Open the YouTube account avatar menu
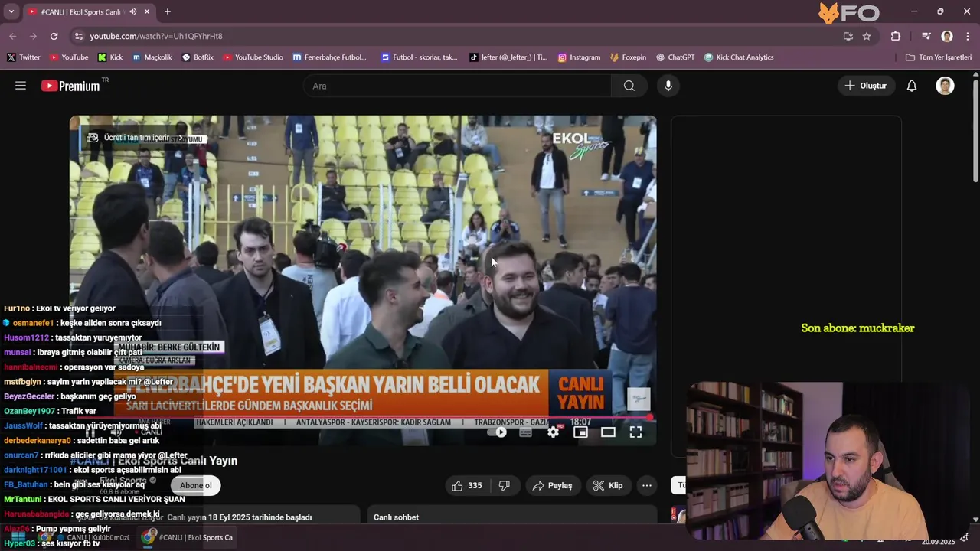Screen dimensions: 980x551 [x=945, y=86]
